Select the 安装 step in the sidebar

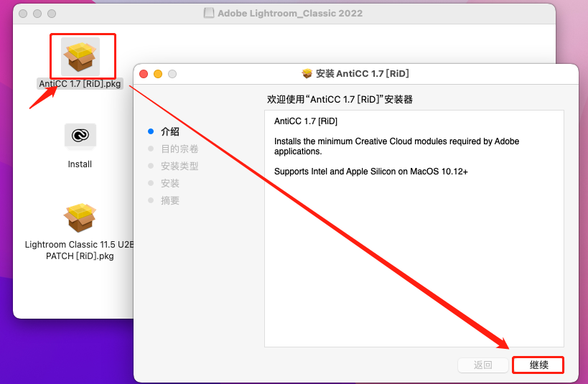170,183
